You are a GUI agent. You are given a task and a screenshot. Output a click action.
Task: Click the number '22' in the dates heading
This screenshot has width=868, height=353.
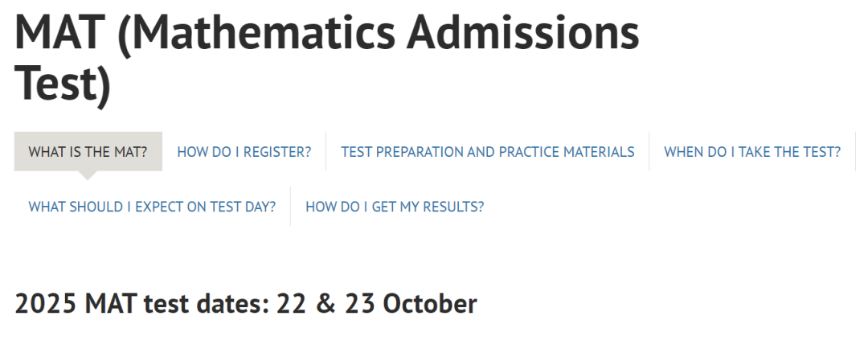(292, 304)
